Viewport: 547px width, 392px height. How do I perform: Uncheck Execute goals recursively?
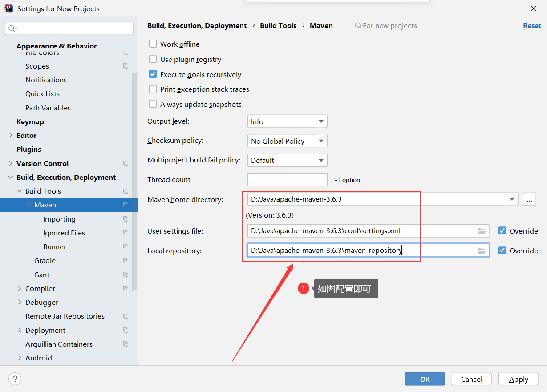tap(153, 74)
